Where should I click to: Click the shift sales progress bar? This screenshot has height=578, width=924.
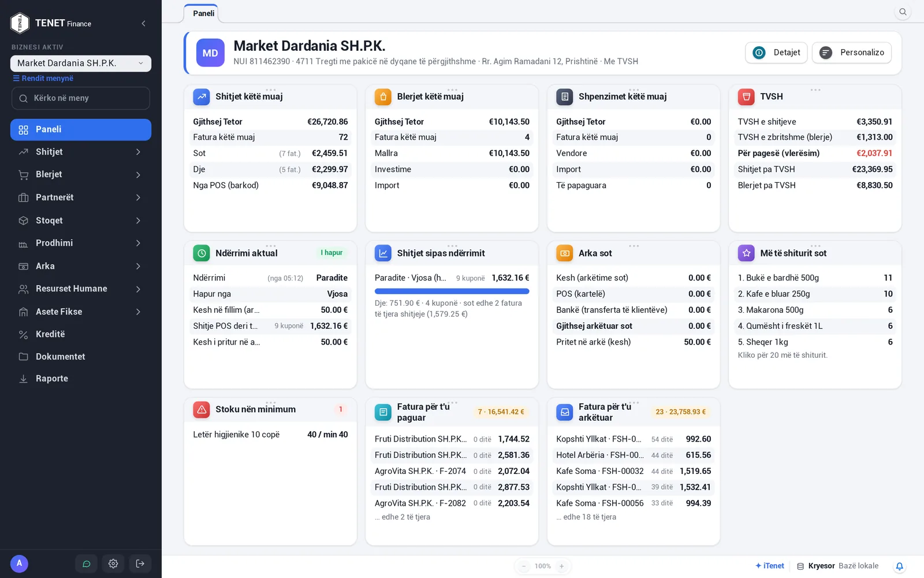pyautogui.click(x=452, y=291)
